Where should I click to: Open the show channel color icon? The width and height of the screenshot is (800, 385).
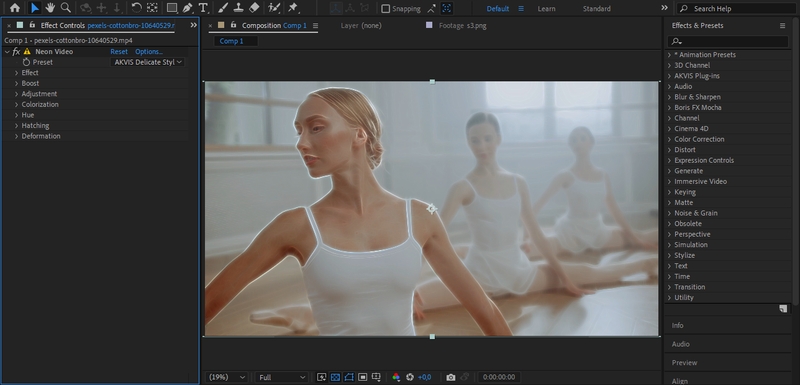pyautogui.click(x=396, y=377)
